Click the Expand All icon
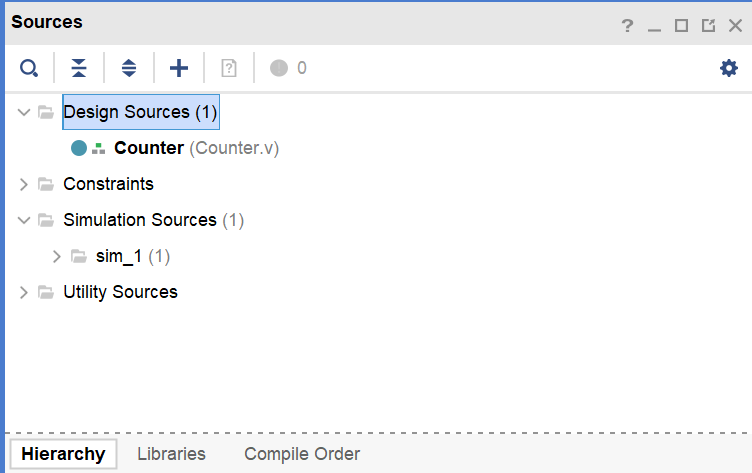752x473 pixels. [x=129, y=68]
